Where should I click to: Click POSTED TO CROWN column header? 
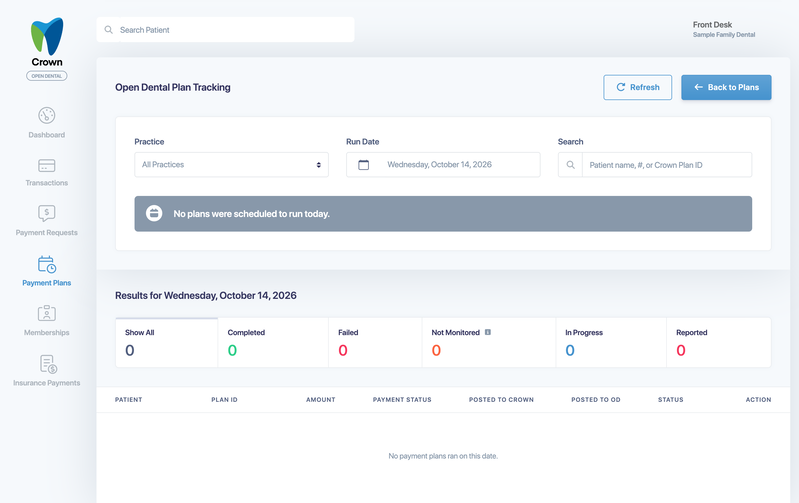tap(501, 400)
